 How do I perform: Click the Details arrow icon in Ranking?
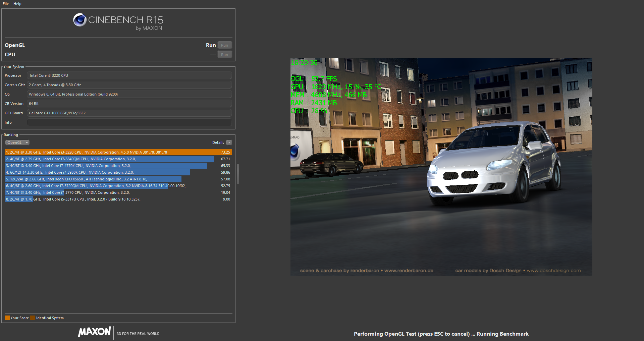[229, 143]
